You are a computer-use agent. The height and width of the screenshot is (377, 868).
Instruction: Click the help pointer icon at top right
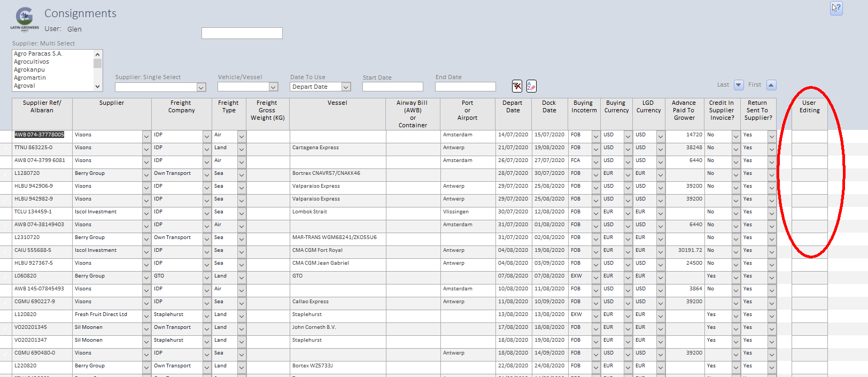pos(836,8)
